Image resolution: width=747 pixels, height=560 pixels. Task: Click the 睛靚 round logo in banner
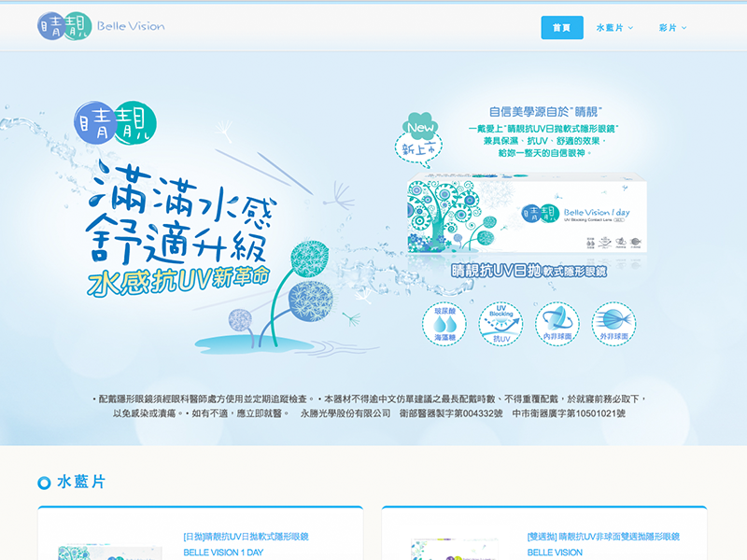tap(115, 122)
